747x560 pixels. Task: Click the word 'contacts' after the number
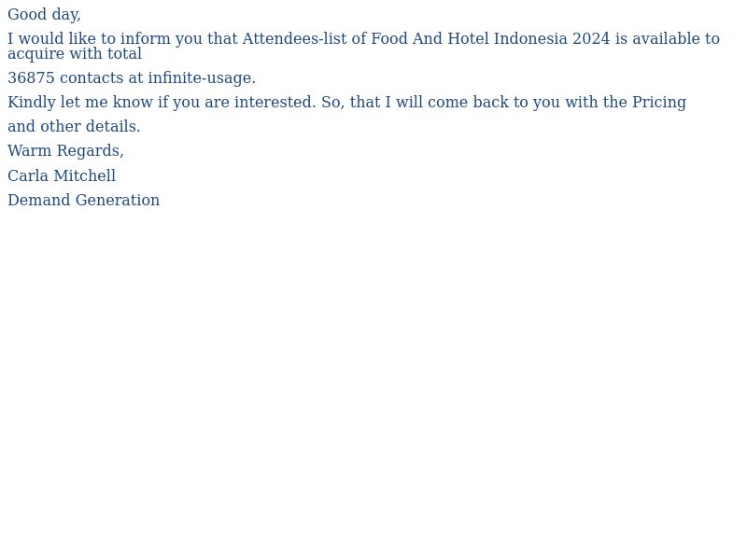point(92,78)
